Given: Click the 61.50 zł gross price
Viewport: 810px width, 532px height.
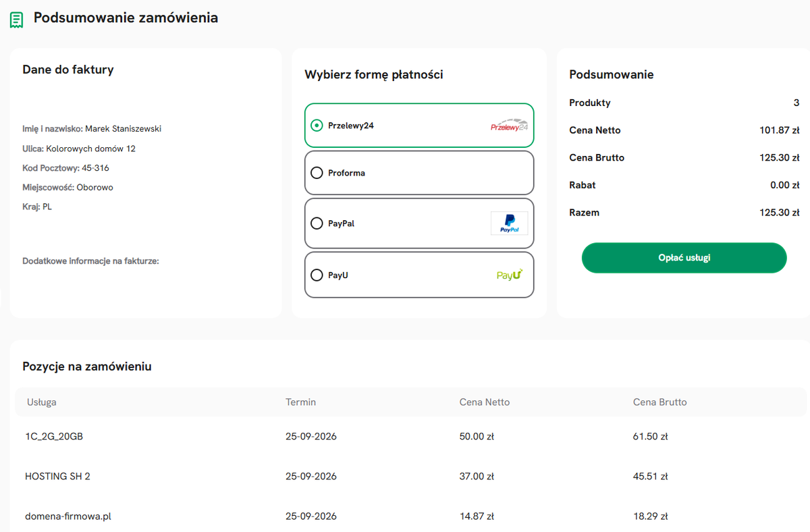Looking at the screenshot, I should coord(651,437).
